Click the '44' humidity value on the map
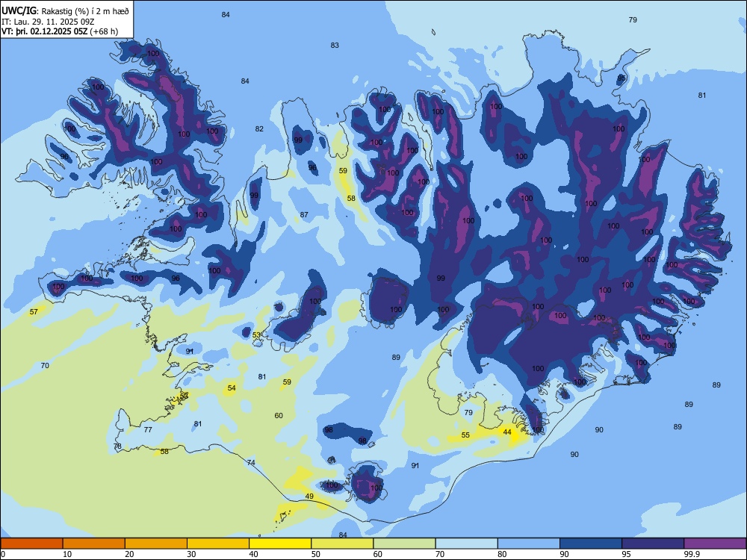747x560 pixels. click(507, 432)
